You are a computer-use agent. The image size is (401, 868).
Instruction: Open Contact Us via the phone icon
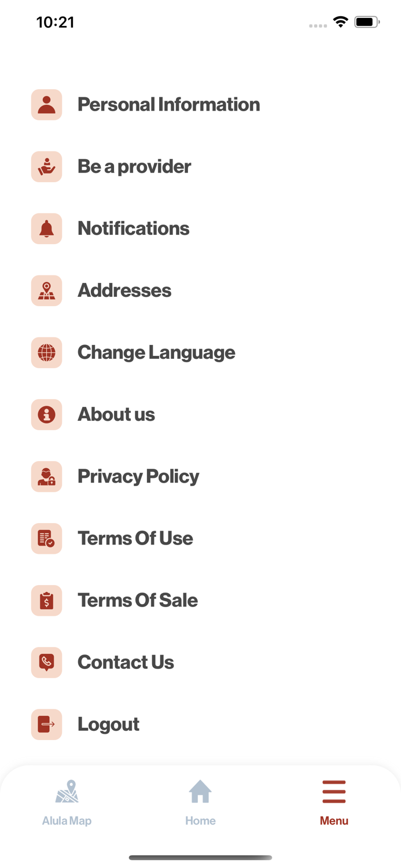tap(46, 662)
